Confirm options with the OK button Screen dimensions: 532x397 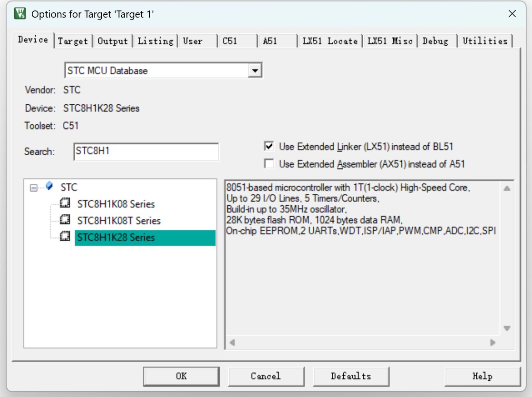coord(181,376)
